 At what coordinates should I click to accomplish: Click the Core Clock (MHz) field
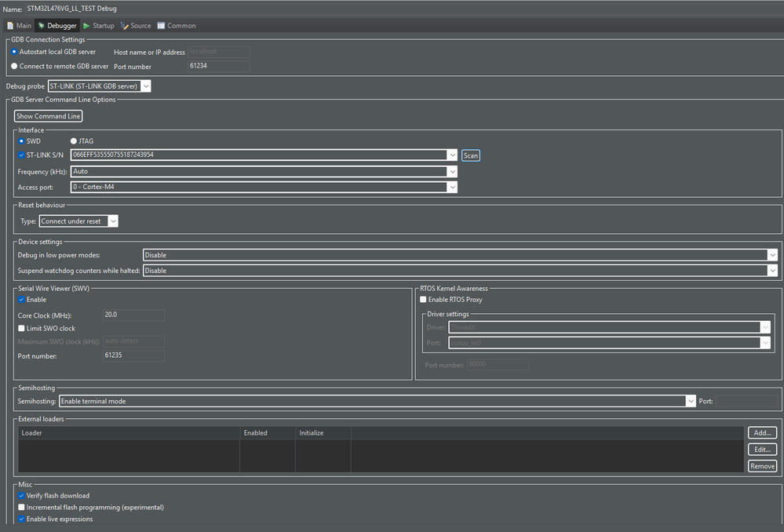click(133, 315)
